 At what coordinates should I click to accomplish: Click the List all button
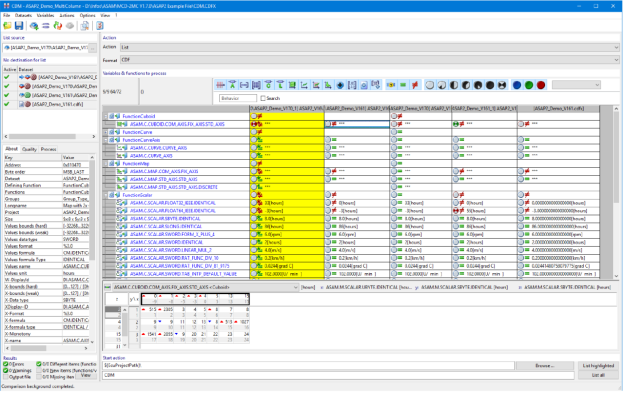click(598, 375)
